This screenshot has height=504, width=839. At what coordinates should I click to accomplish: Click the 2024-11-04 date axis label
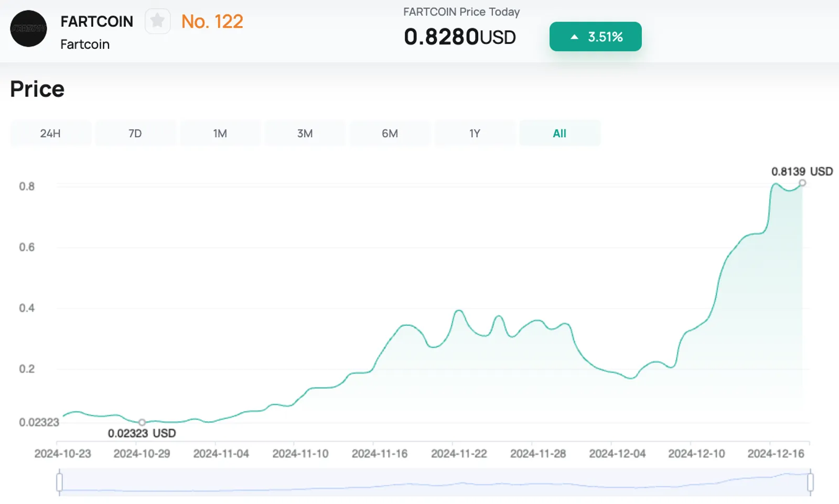pyautogui.click(x=221, y=454)
